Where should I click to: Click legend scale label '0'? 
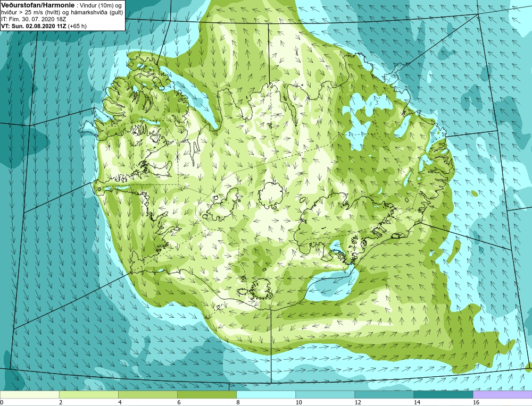2,402
